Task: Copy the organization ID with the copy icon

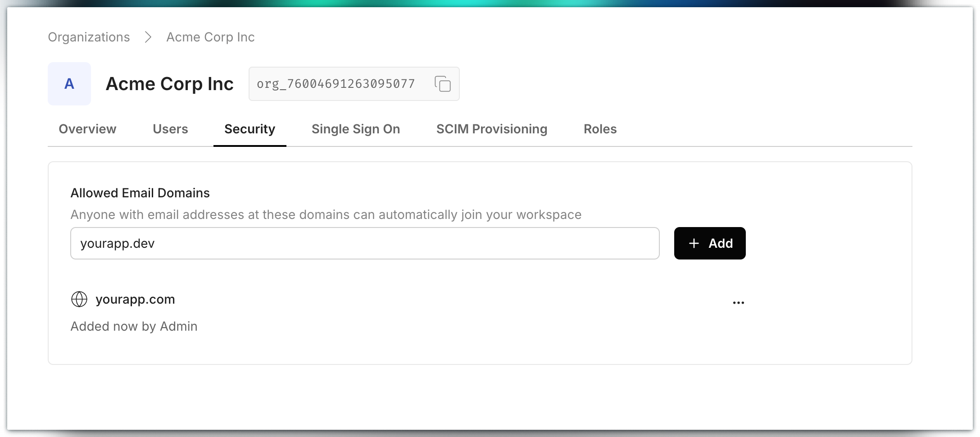Action: click(442, 84)
